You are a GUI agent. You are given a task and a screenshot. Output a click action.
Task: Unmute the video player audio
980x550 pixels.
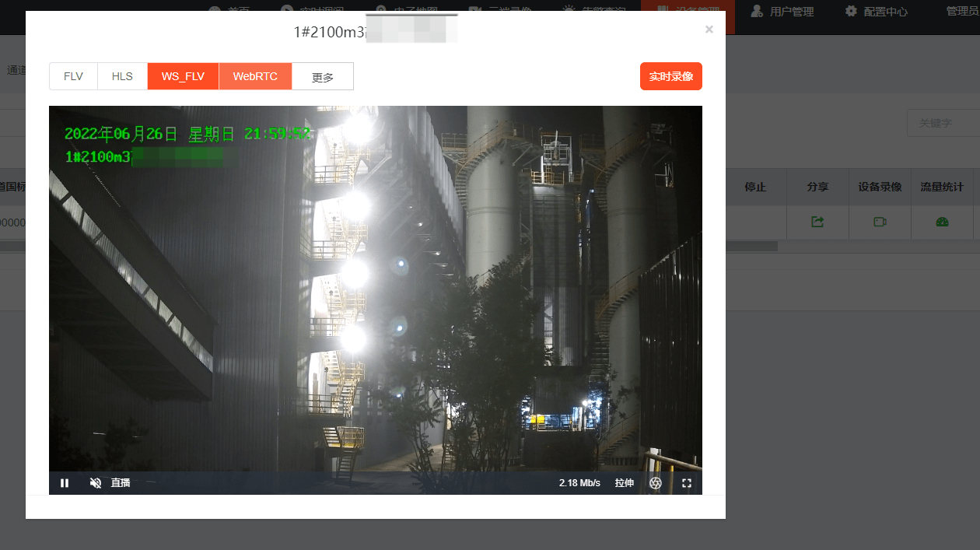pyautogui.click(x=96, y=483)
